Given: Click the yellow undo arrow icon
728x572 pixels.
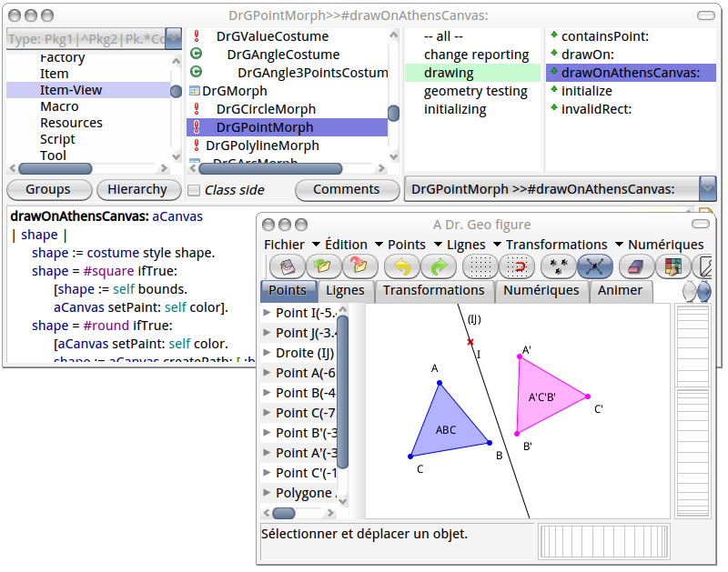Looking at the screenshot, I should [x=401, y=266].
